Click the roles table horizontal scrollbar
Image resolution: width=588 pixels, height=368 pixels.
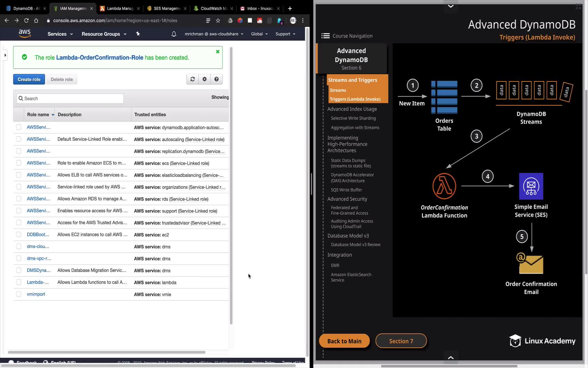(107, 352)
